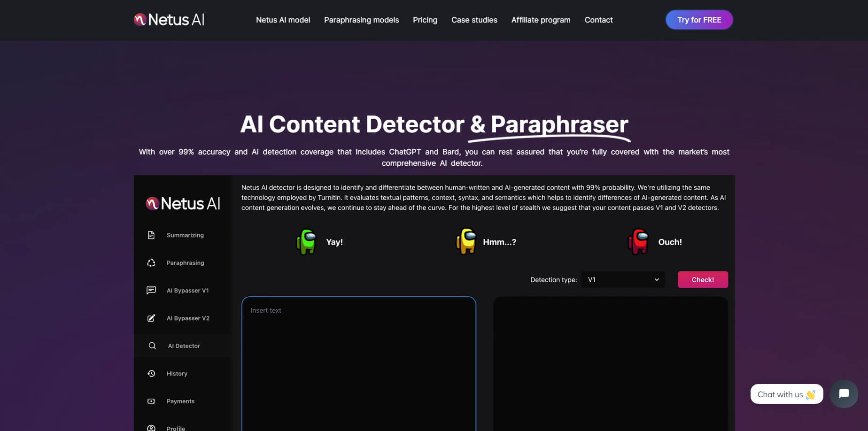The width and height of the screenshot is (868, 431).
Task: Select AI Detector in the sidebar
Action: (x=183, y=346)
